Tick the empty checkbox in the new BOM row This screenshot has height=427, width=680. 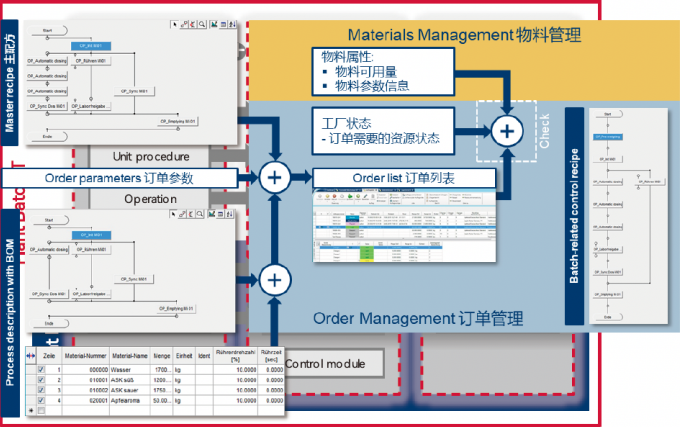(x=41, y=410)
